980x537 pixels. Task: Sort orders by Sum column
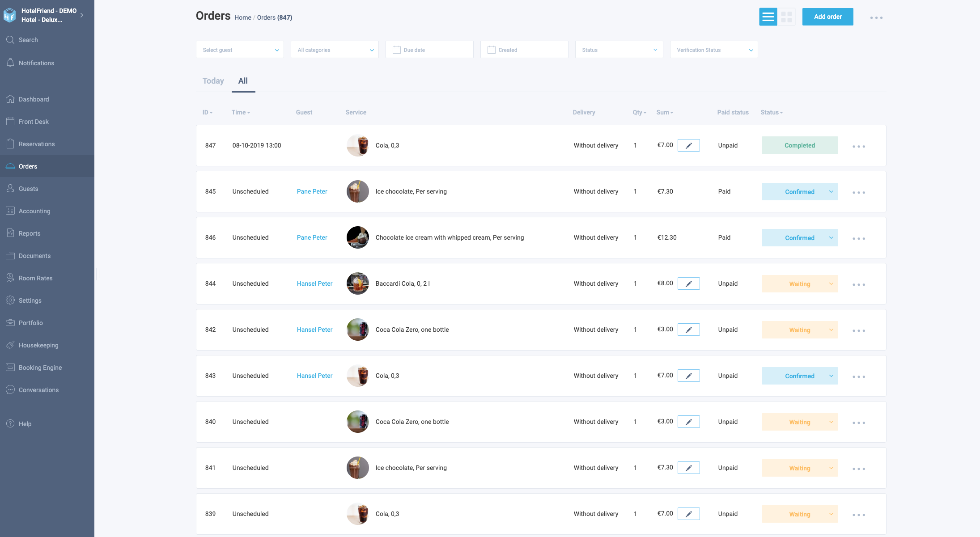(665, 112)
